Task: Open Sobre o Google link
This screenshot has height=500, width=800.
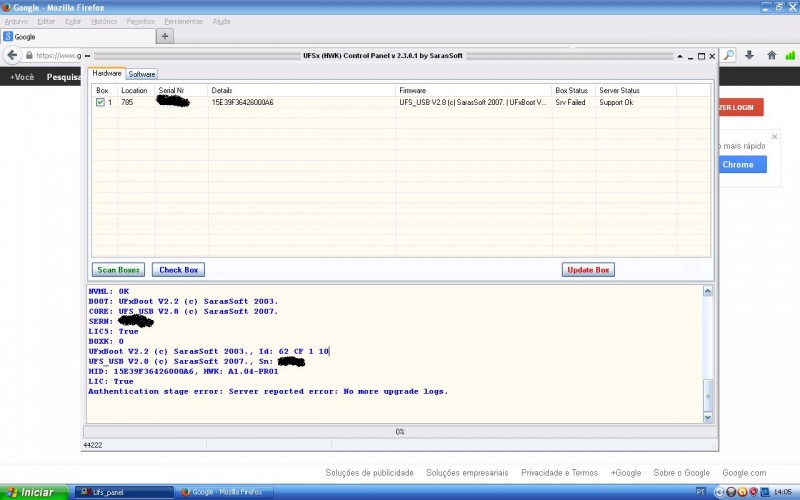Action: click(x=682, y=473)
